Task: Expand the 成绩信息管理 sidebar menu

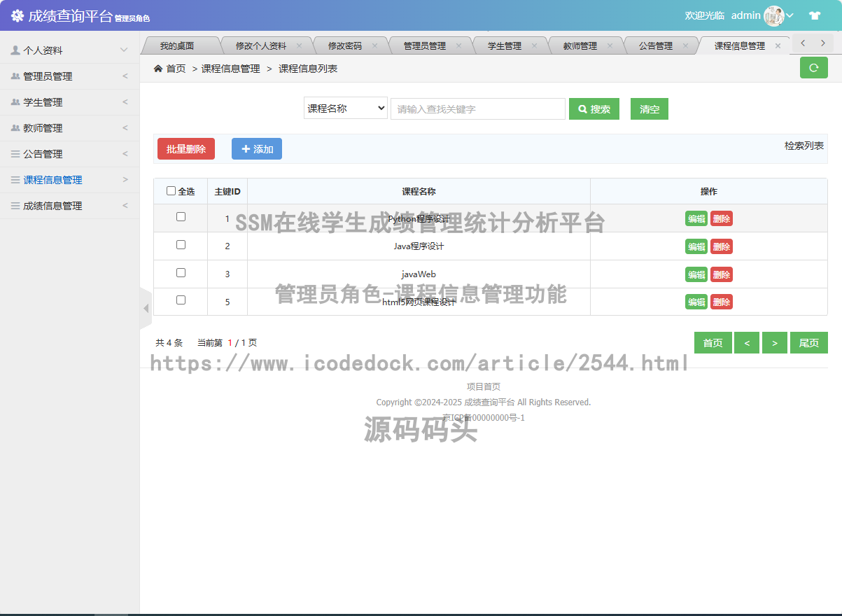Action: click(70, 206)
